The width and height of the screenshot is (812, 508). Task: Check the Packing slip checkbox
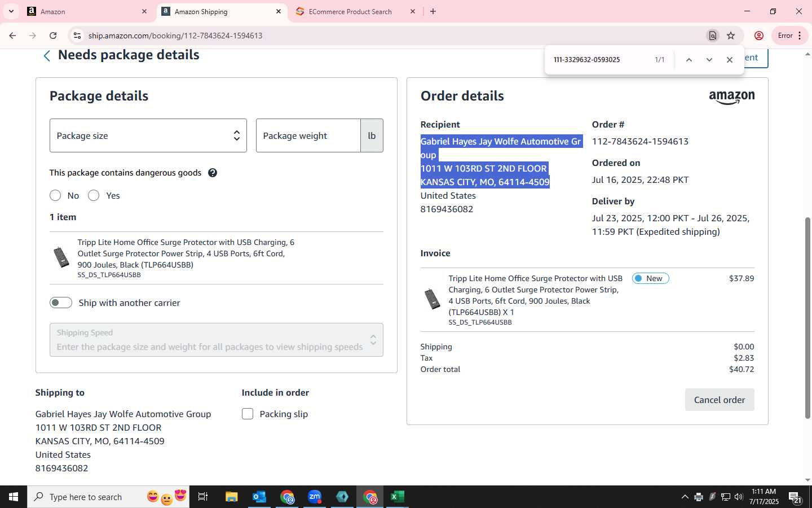coord(248,414)
